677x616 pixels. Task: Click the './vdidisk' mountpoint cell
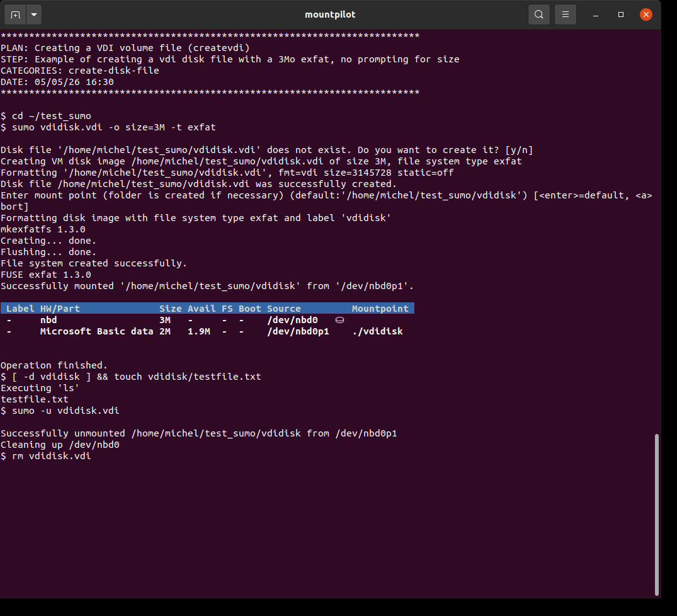coord(377,331)
